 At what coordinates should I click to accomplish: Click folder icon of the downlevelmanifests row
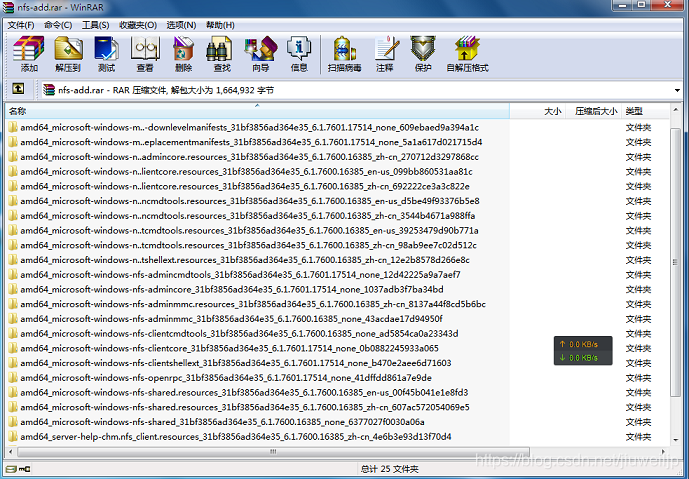13,127
